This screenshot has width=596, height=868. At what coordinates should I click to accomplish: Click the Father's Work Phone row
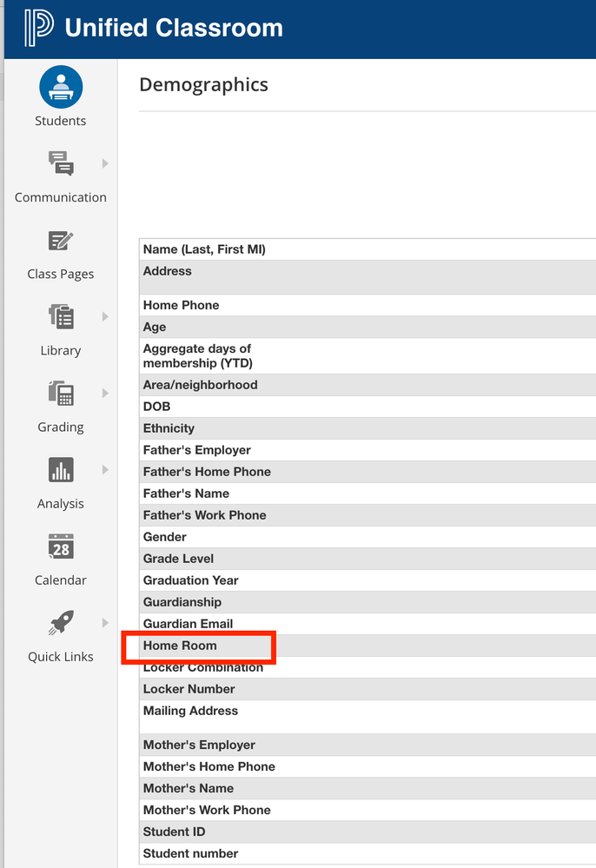(368, 515)
